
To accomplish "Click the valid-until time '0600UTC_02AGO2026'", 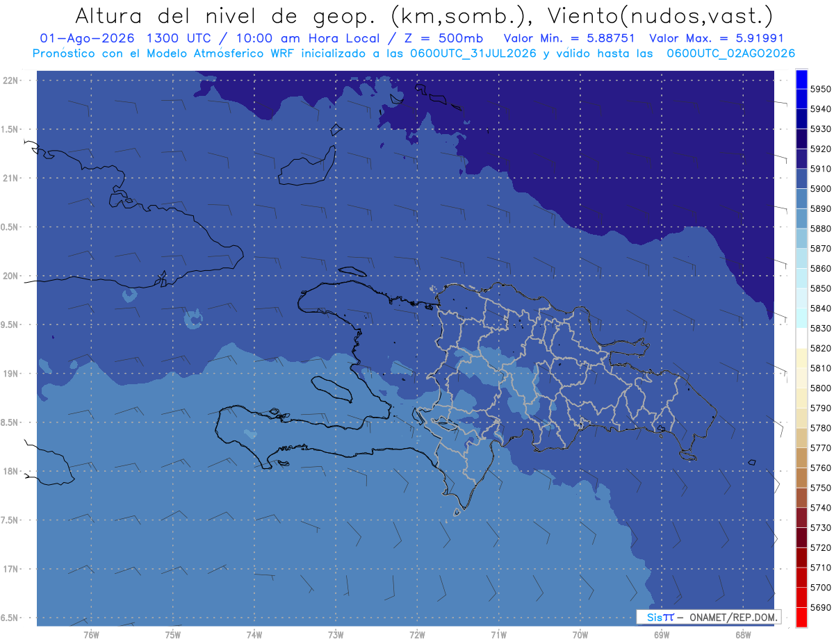I will pyautogui.click(x=731, y=53).
